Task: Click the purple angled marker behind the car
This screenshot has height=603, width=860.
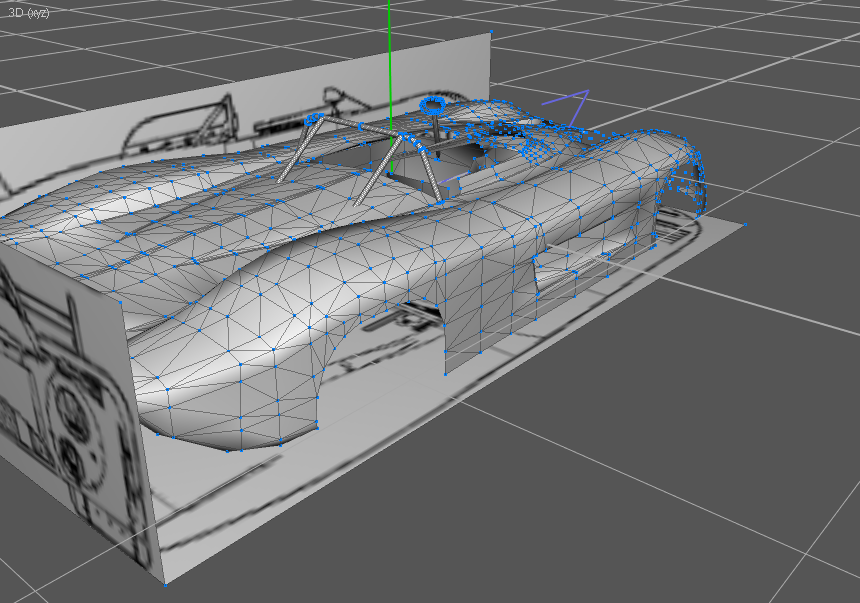Action: pos(568,107)
